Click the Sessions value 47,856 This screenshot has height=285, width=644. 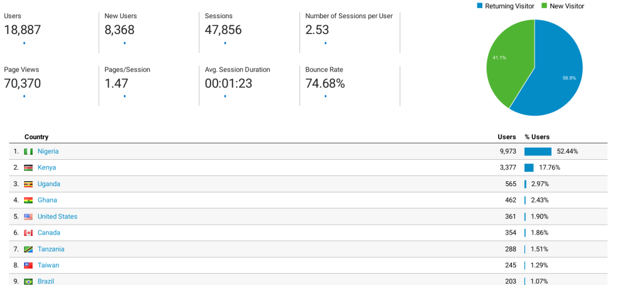point(223,30)
